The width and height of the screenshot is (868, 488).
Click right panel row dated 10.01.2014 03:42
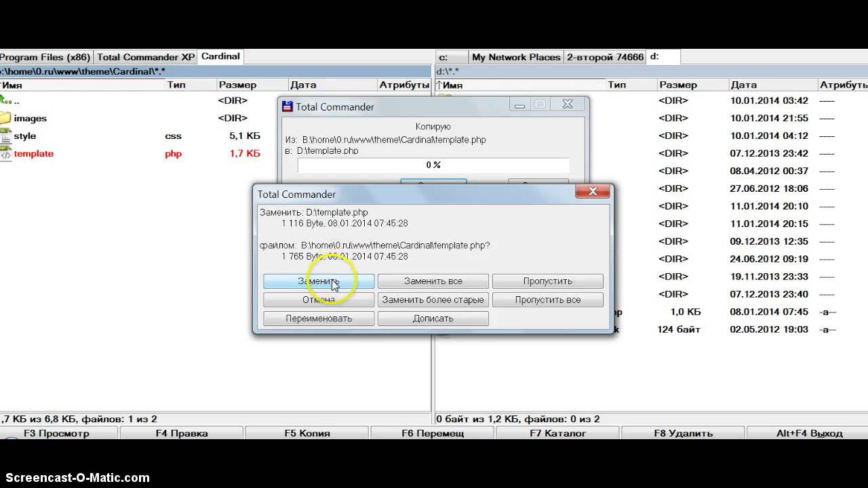[651, 100]
